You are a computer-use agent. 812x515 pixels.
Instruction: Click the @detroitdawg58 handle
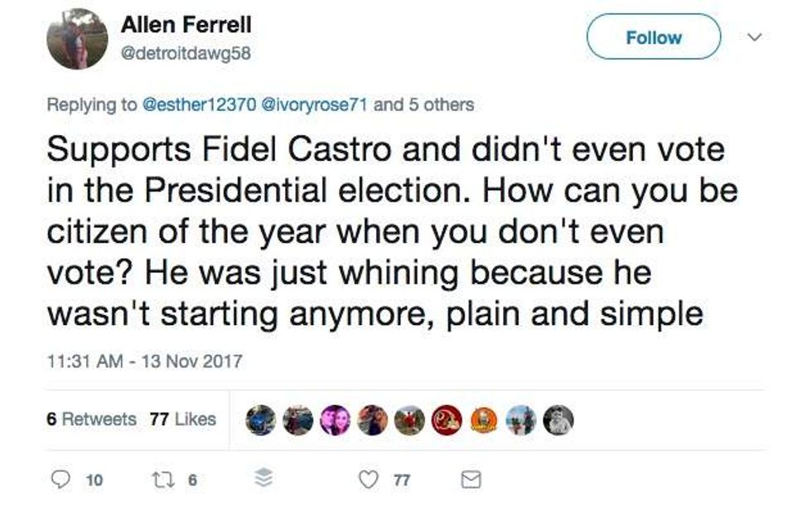tap(186, 54)
